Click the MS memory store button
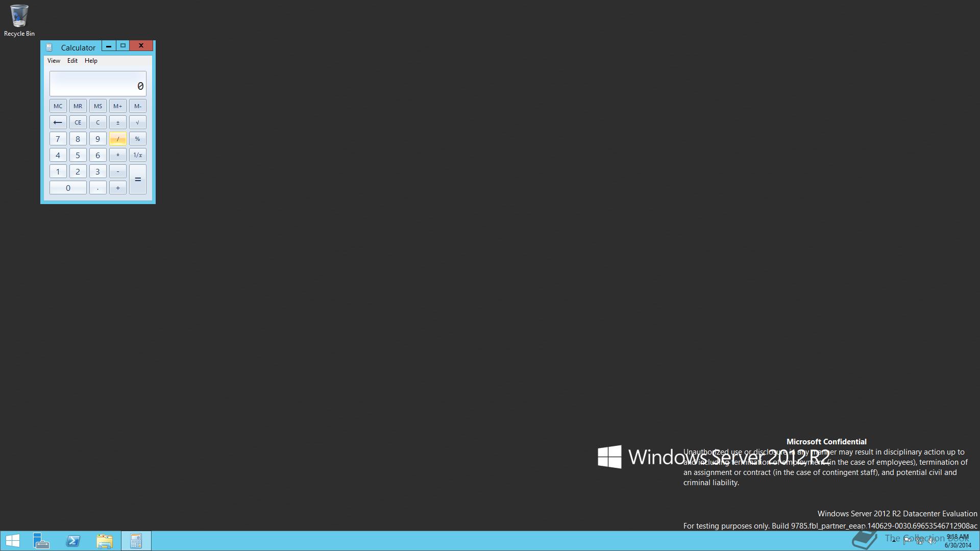This screenshot has width=980, height=551. 97,106
